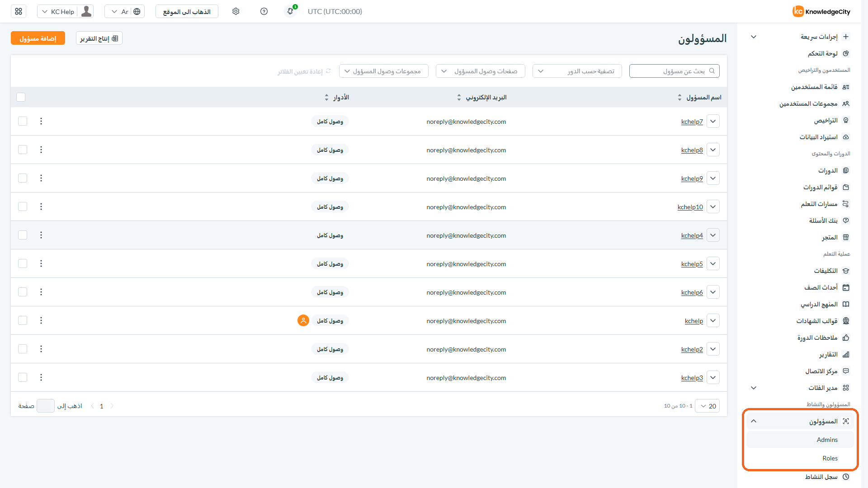Click the إنتاج التقرير button
868x488 pixels.
point(99,38)
